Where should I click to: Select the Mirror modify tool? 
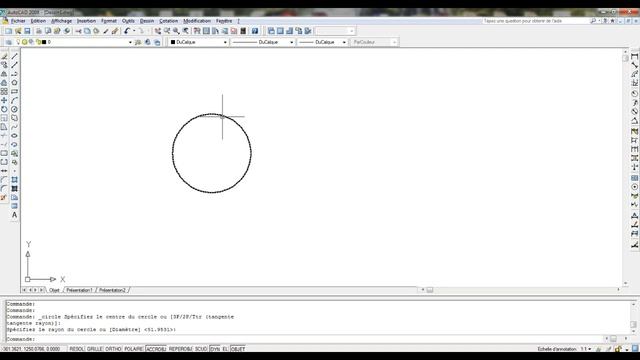4,74
